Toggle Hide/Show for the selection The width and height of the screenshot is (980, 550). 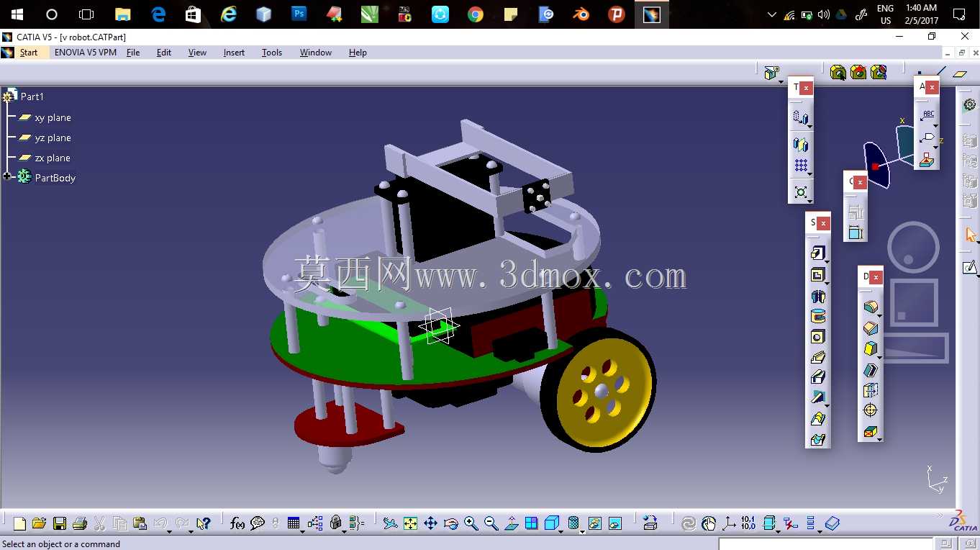coord(594,523)
